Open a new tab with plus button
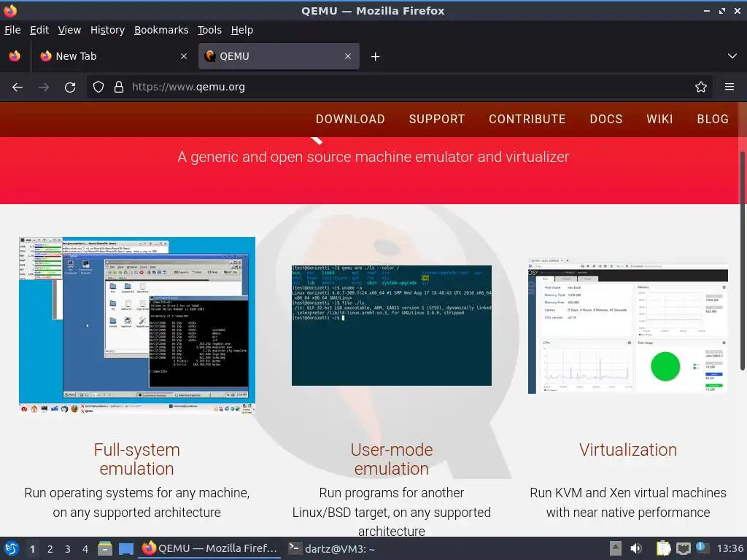747x560 pixels. pos(376,57)
